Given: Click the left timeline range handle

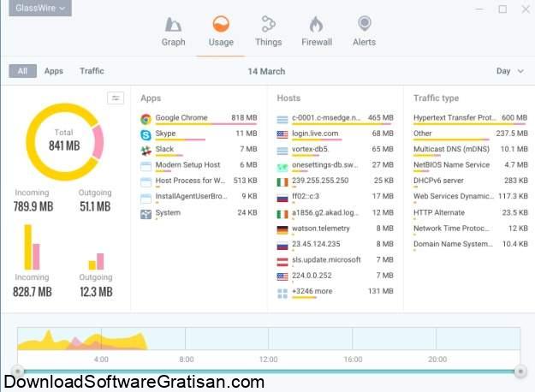Looking at the screenshot, I should [x=17, y=371].
